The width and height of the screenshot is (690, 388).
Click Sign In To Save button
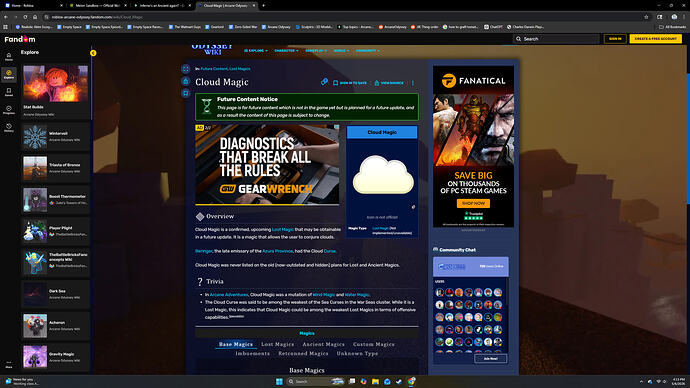point(350,83)
